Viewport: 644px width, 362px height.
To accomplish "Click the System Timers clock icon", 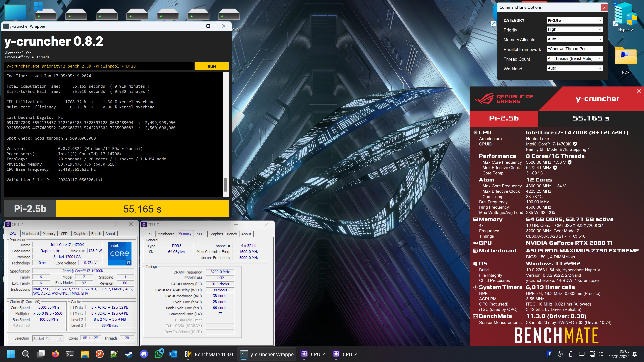I will coord(475,287).
